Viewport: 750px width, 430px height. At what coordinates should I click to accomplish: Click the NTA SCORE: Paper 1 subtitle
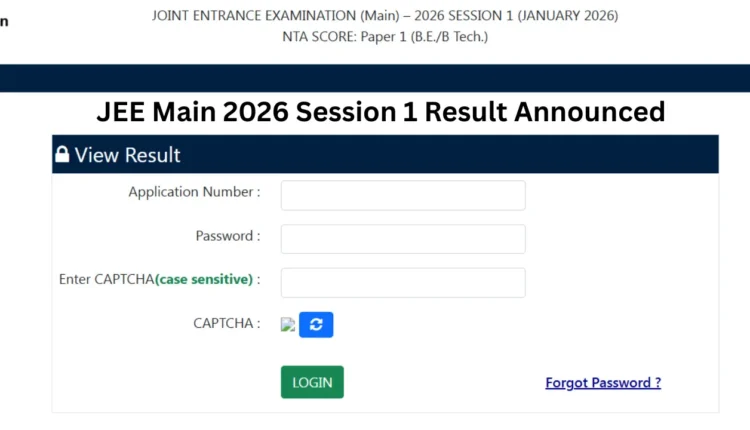point(385,38)
